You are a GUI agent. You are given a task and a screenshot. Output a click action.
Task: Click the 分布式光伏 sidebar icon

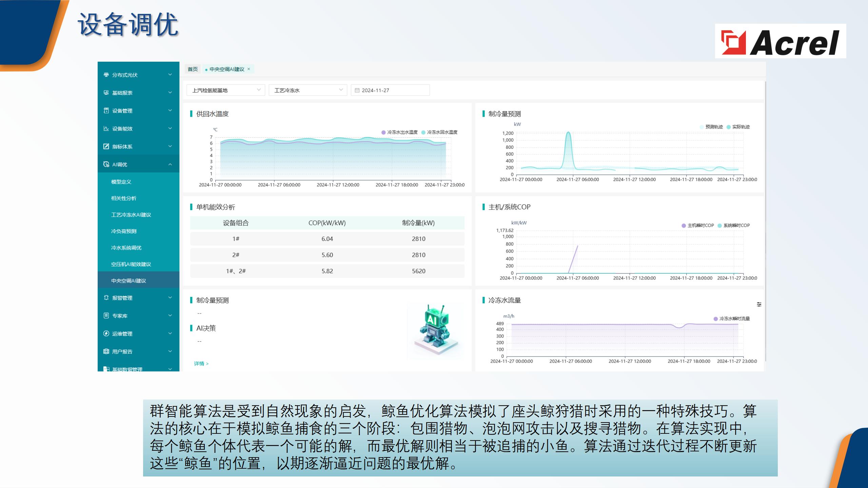coord(106,75)
